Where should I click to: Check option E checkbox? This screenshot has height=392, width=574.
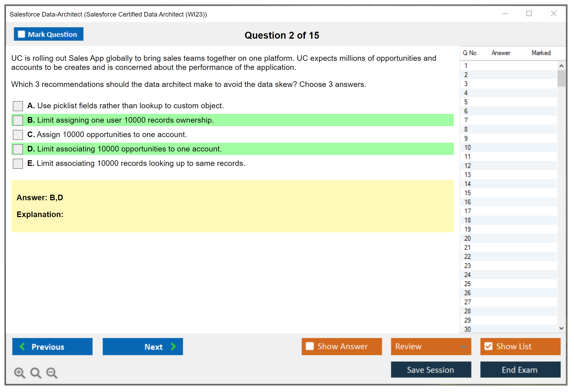point(18,163)
